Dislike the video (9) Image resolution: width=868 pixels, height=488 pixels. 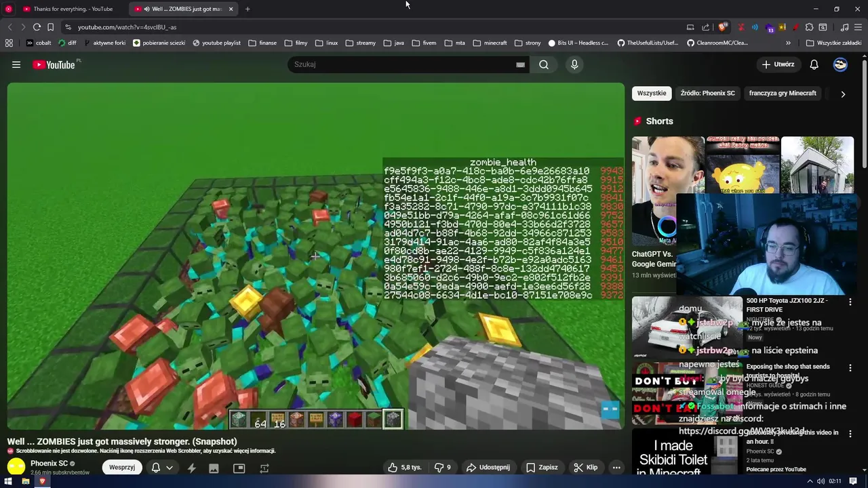[443, 467]
